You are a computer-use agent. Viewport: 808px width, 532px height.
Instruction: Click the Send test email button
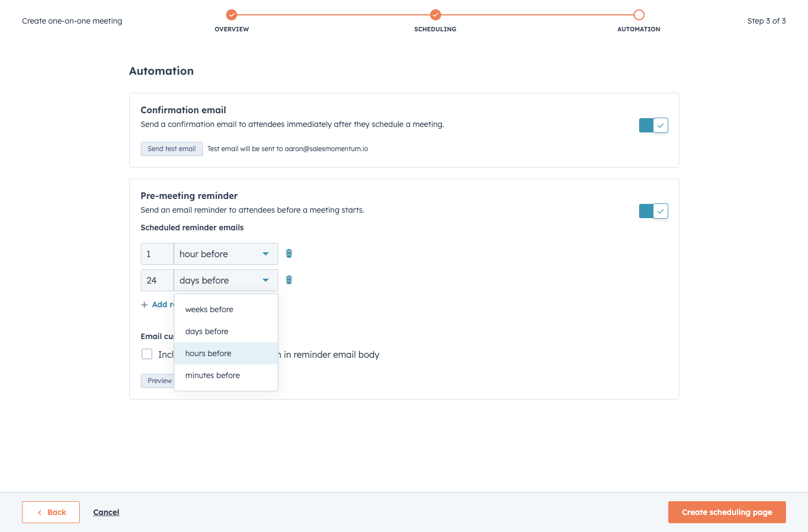pyautogui.click(x=172, y=149)
